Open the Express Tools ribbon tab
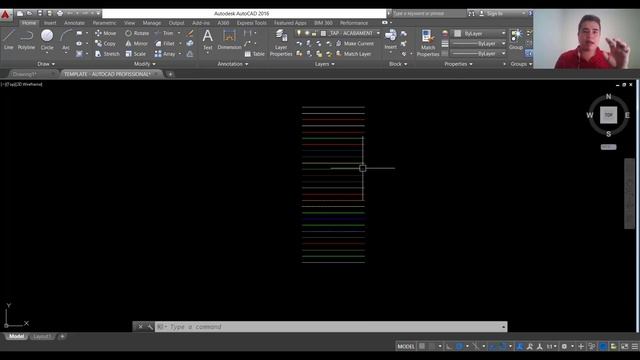The height and width of the screenshot is (360, 640). tap(251, 23)
